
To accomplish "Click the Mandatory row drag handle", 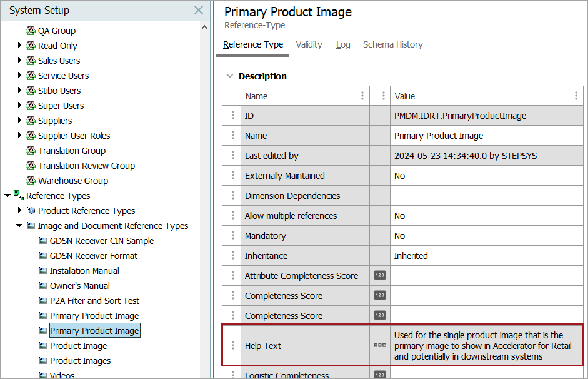I will (x=232, y=236).
